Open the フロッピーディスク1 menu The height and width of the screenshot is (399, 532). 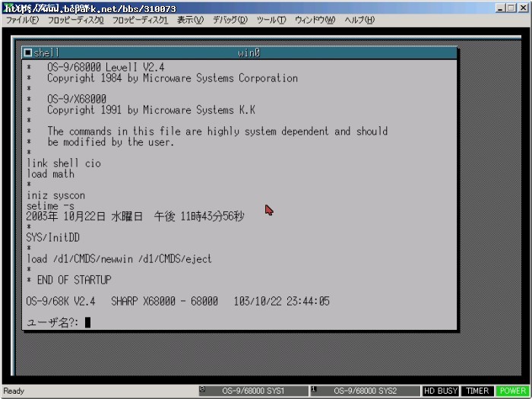[x=140, y=20]
